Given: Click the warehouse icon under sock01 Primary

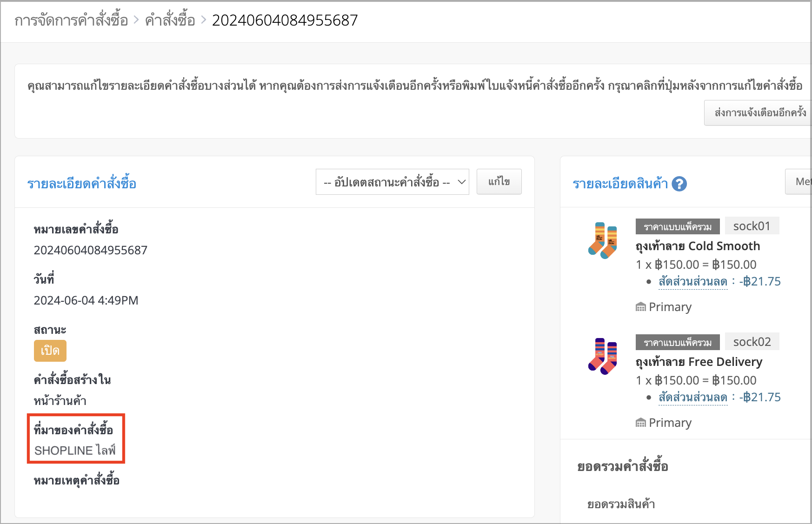Looking at the screenshot, I should (641, 307).
